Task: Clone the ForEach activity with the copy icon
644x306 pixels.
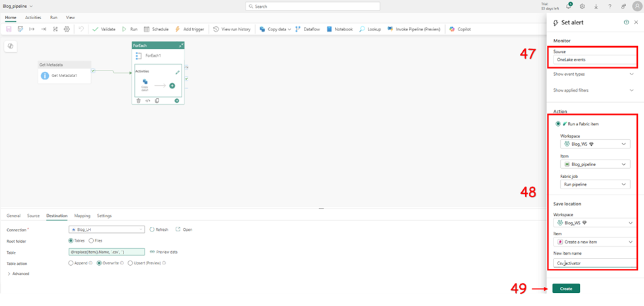Action: pyautogui.click(x=157, y=100)
